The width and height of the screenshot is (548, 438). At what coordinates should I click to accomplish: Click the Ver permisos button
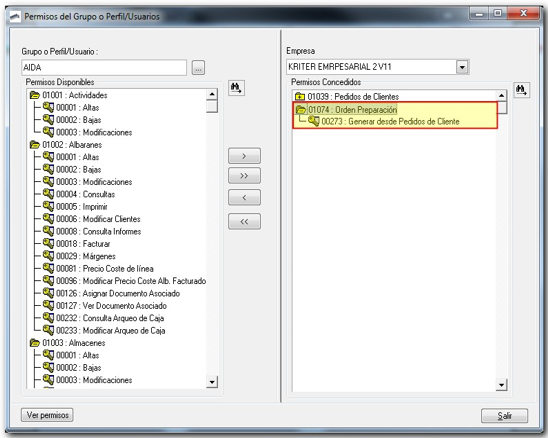pos(47,415)
